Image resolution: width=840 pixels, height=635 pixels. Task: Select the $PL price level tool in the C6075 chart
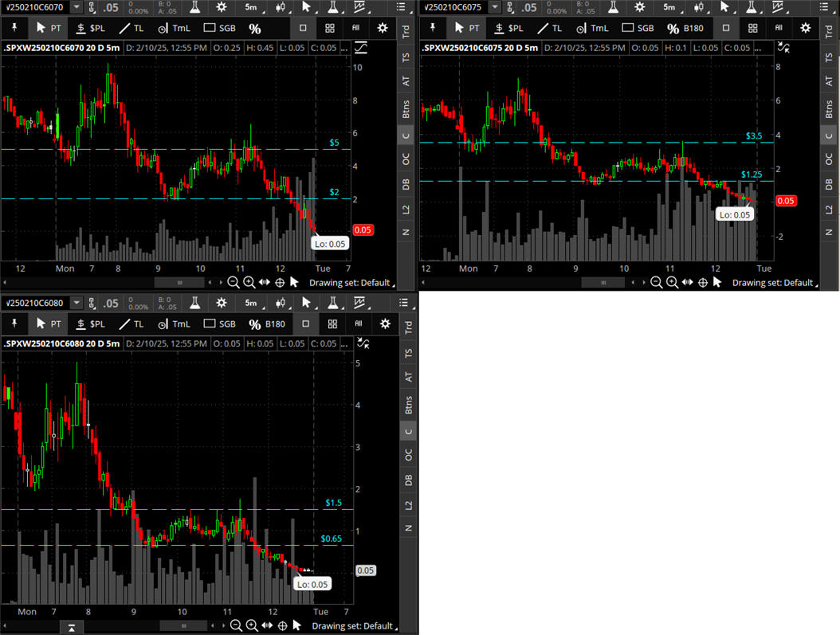[509, 28]
